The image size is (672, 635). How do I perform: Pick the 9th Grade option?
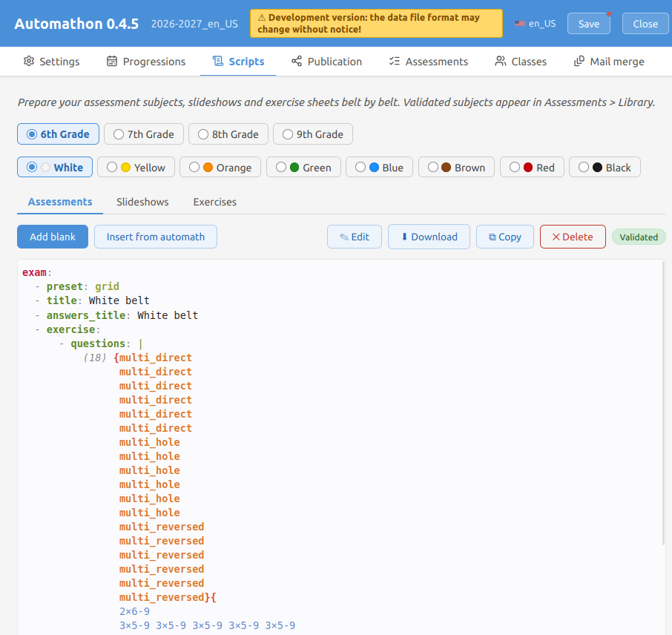[x=313, y=134]
